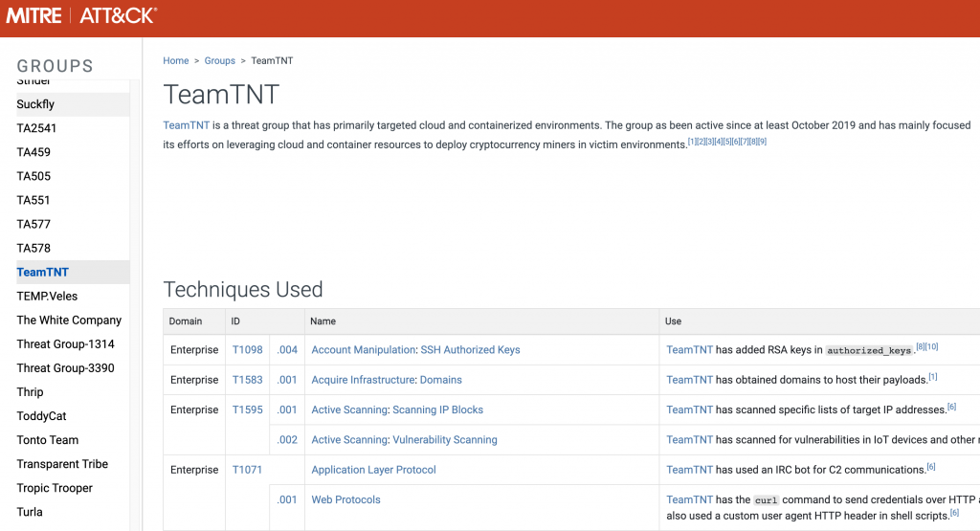Open citation reference [1] in description
The height and width of the screenshot is (531, 980).
(x=692, y=142)
